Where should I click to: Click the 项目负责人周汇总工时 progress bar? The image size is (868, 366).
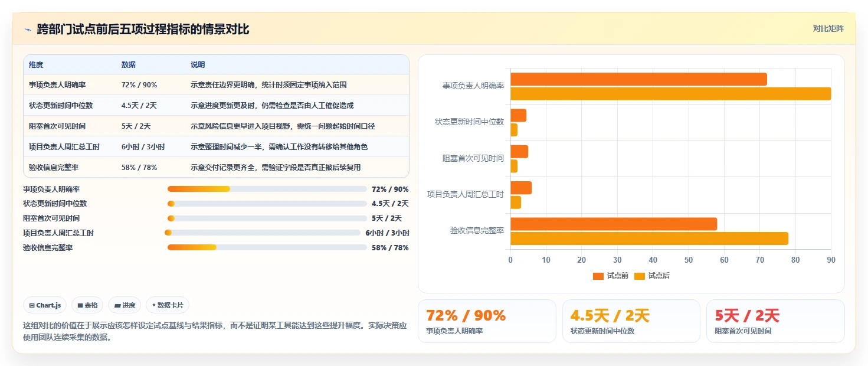[262, 233]
